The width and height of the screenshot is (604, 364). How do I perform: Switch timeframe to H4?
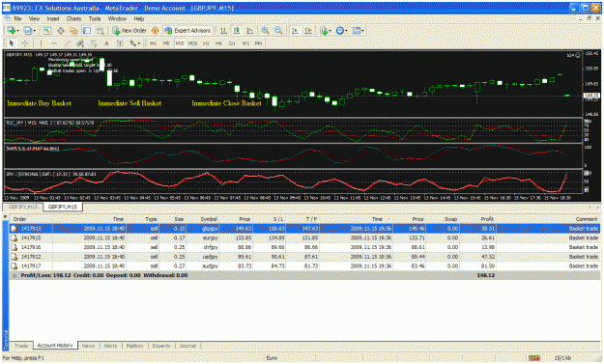[218, 43]
